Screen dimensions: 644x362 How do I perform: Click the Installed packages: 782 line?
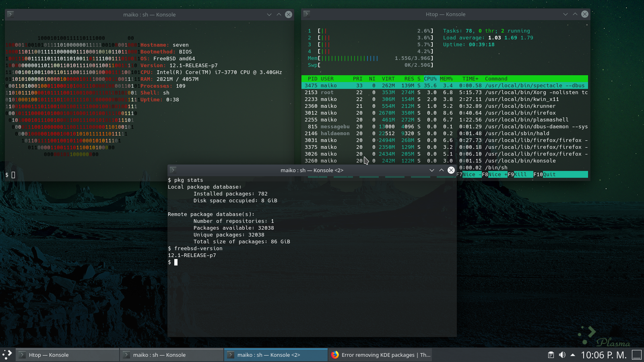(231, 194)
